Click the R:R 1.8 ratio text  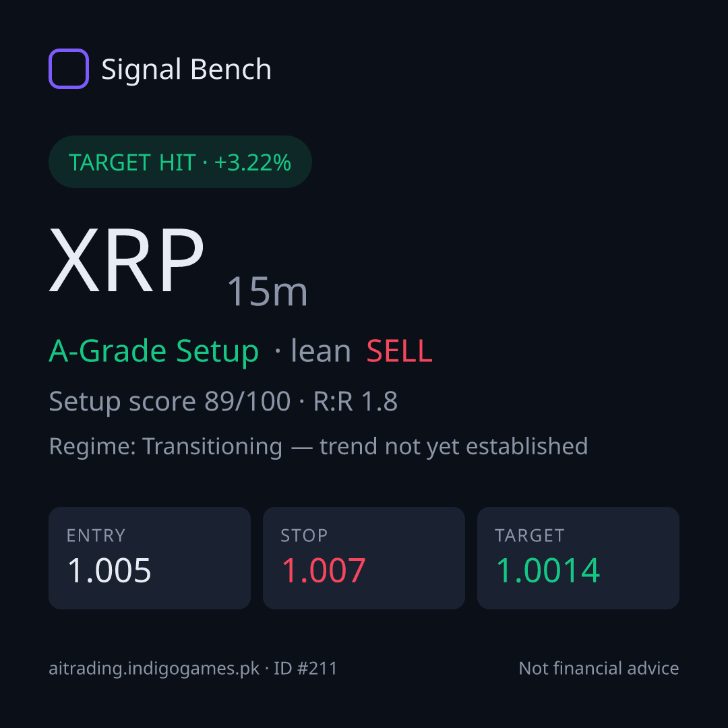coord(355,401)
